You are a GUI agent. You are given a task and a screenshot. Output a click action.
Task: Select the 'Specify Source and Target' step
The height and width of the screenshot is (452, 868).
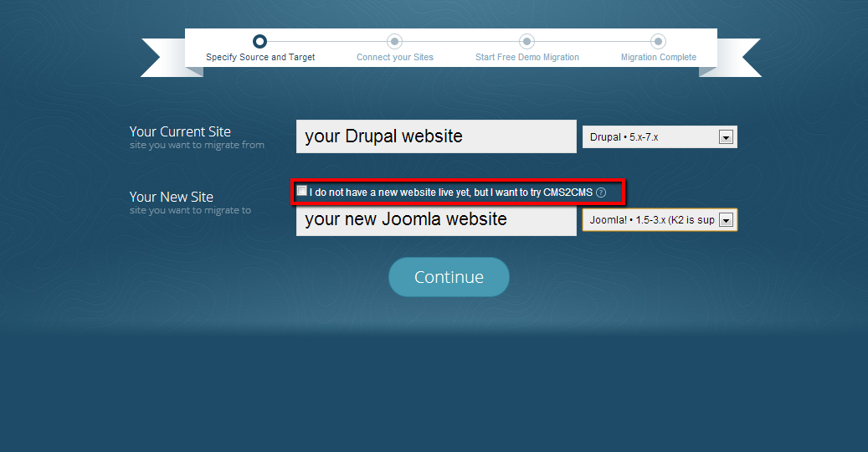point(260,57)
